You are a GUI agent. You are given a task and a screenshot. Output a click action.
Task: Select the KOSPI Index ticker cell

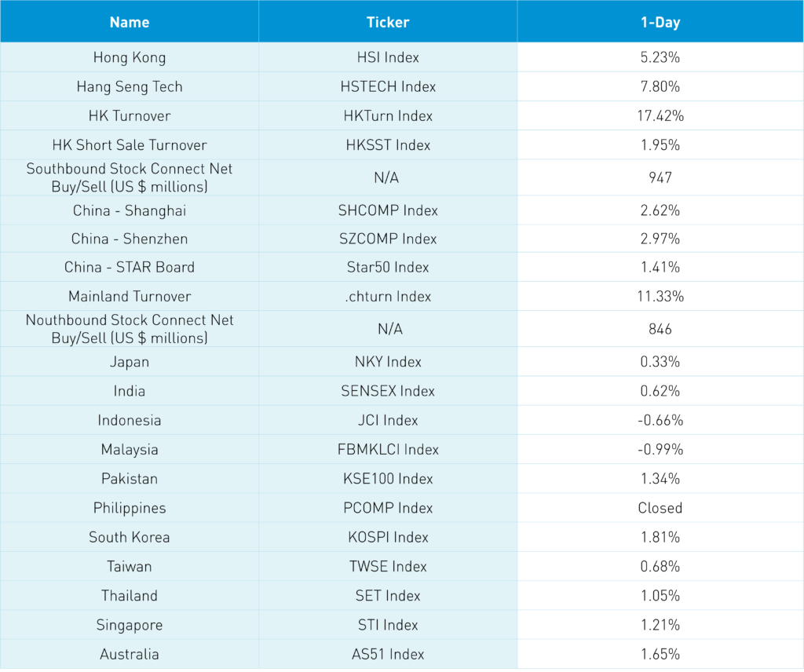(388, 537)
